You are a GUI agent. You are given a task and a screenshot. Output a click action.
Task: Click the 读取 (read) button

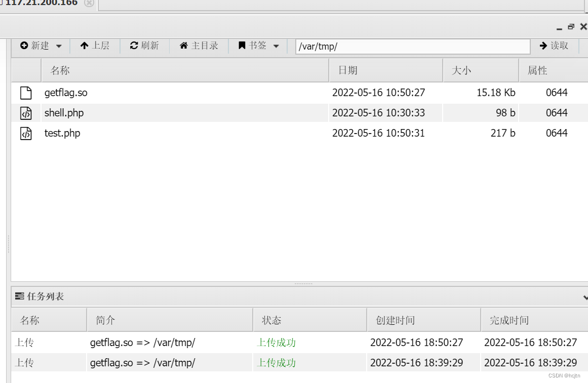pos(554,46)
